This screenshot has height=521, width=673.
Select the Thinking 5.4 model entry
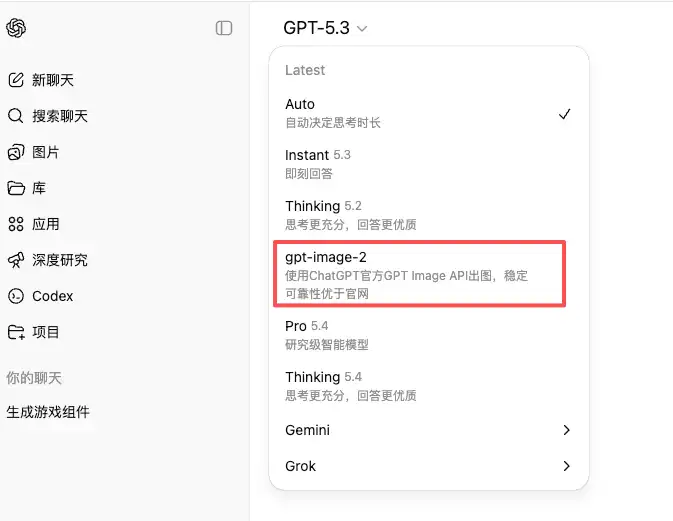point(428,386)
